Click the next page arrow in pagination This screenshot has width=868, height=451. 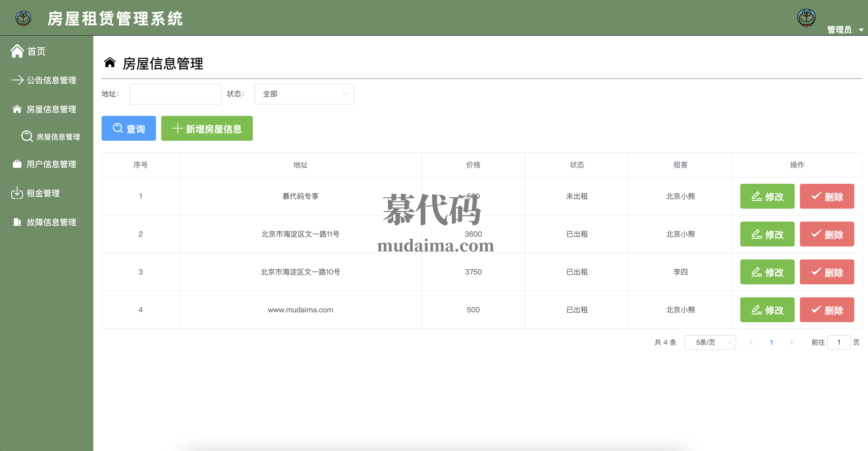(791, 342)
